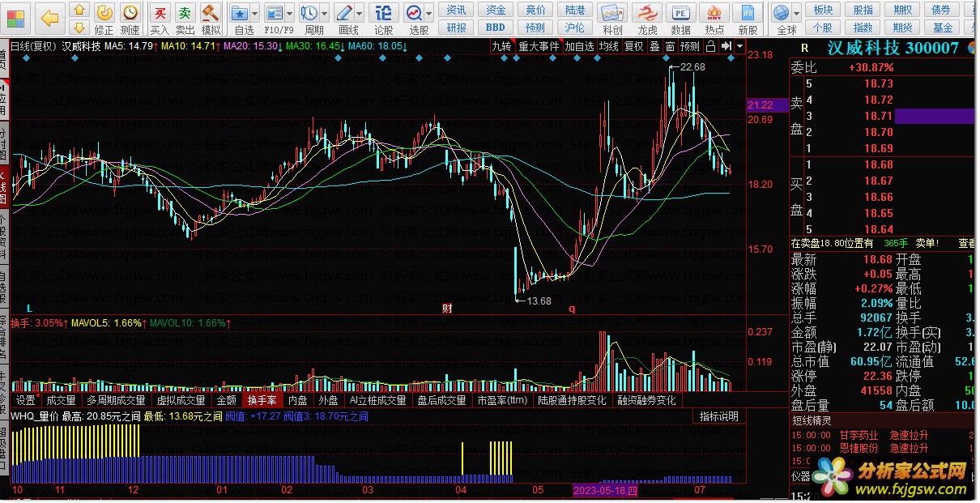Open the 模拟 gavel icon
This screenshot has height=503, width=980.
point(211,13)
